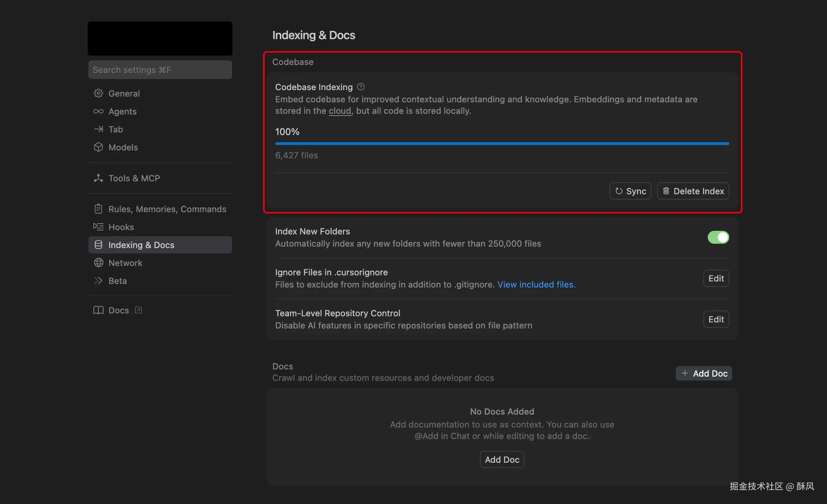Click the trash icon on Delete Index
Screen dimensions: 827x504
(666, 191)
